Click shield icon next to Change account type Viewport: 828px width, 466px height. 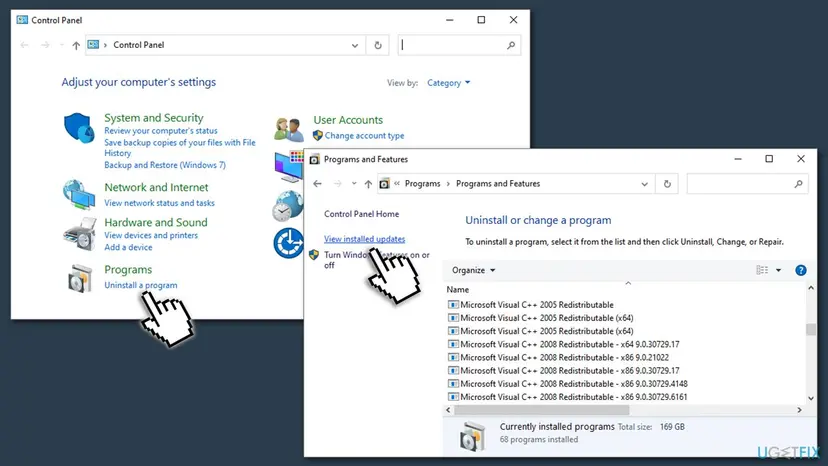point(317,136)
